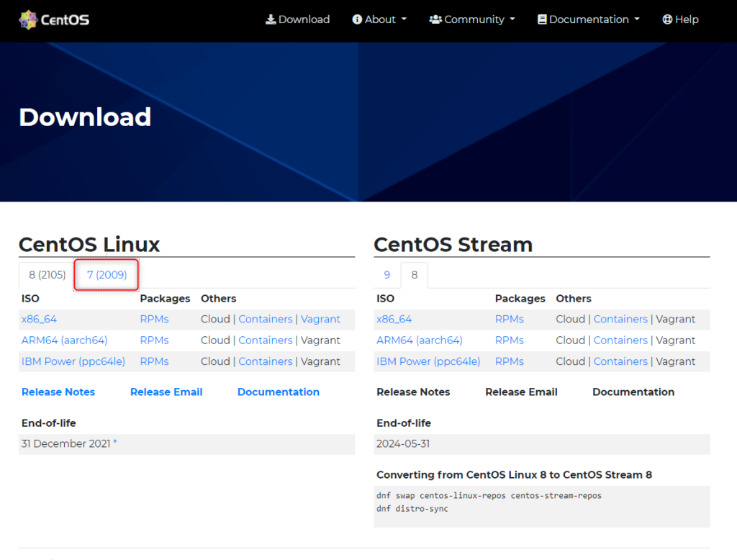737x560 pixels.
Task: Click the CentOS logo in header
Action: [x=53, y=19]
